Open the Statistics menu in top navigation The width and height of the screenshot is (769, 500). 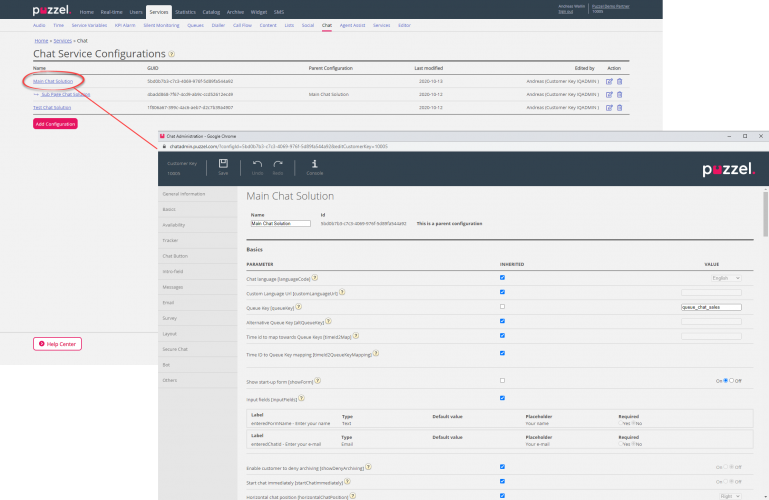pyautogui.click(x=185, y=11)
